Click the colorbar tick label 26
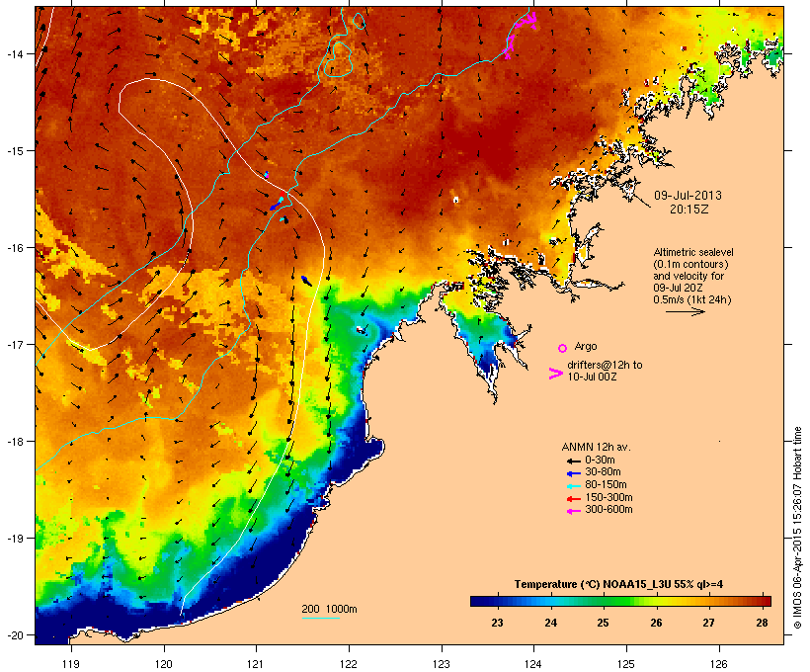Screen dimensions: 810x672 [x=656, y=623]
